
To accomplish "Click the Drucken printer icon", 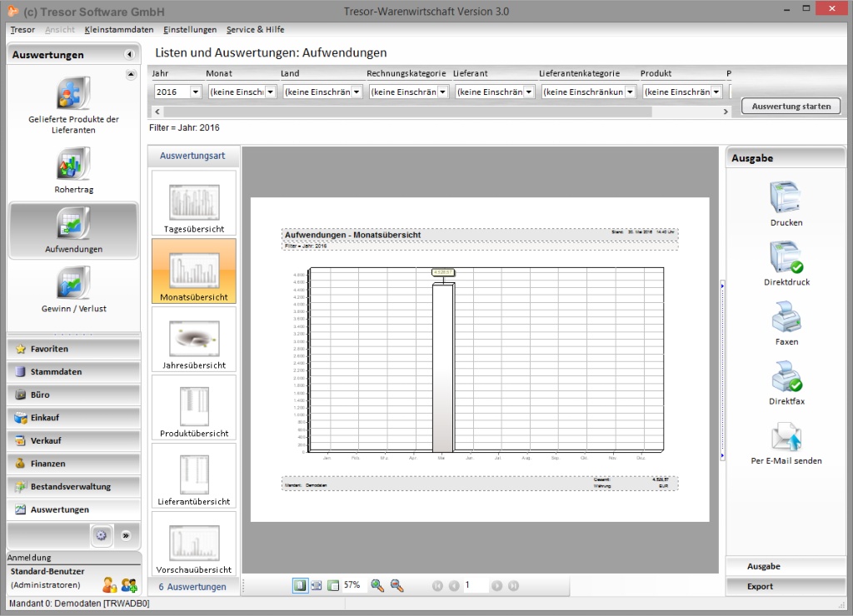I will tap(786, 196).
